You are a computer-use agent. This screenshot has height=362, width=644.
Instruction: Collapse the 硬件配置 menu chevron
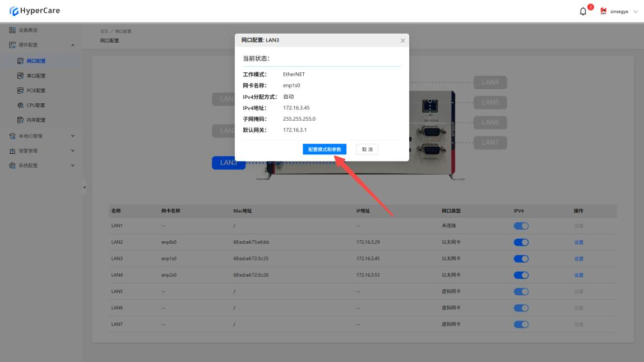(x=73, y=45)
